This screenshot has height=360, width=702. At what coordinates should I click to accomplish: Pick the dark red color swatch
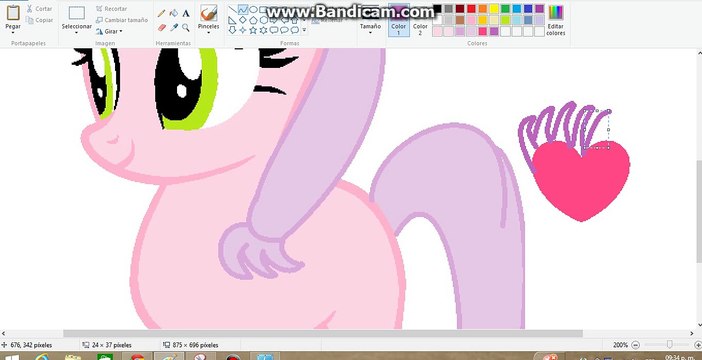coord(460,9)
